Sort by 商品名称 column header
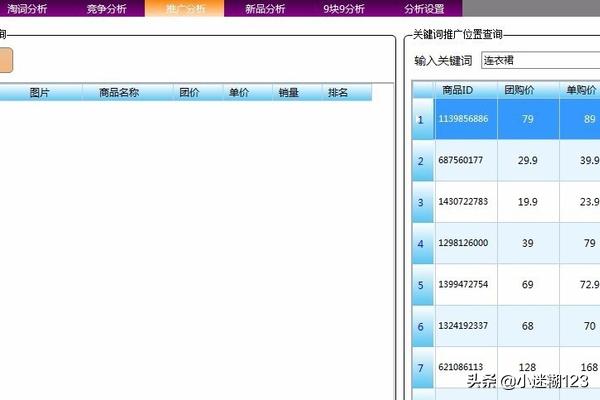 pyautogui.click(x=119, y=93)
